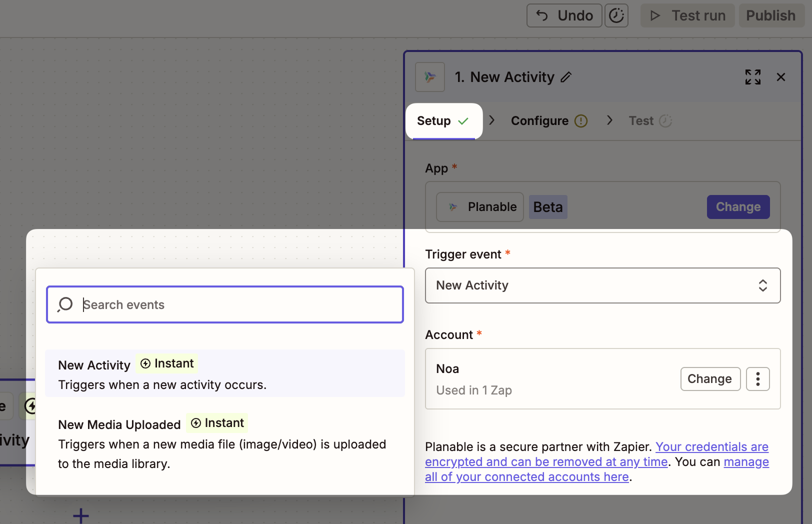Expand the Trigger event dropdown
This screenshot has height=524, width=812.
[602, 285]
